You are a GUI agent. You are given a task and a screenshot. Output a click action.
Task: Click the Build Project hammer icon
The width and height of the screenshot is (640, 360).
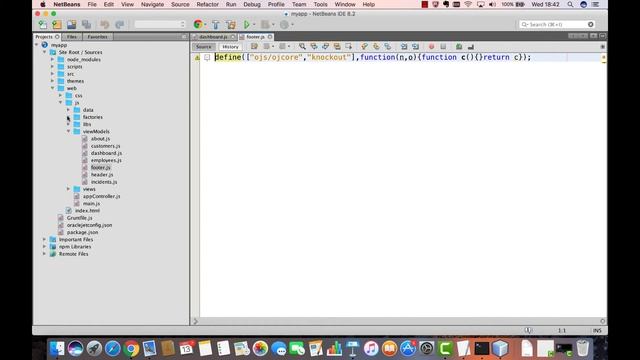click(x=216, y=24)
